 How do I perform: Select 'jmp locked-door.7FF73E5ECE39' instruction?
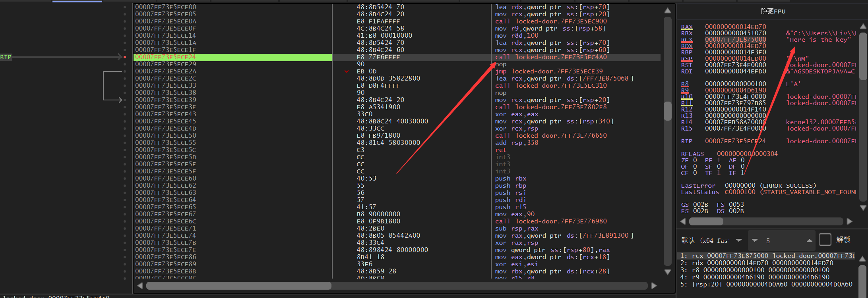tap(549, 71)
